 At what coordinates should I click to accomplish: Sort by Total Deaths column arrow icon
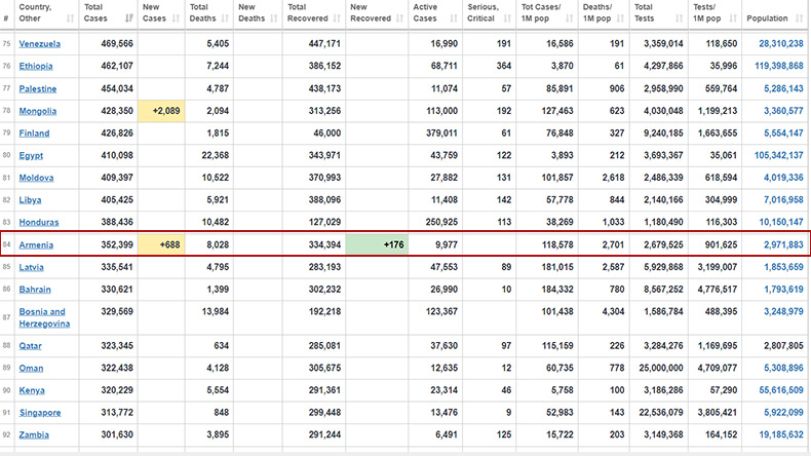(x=225, y=19)
